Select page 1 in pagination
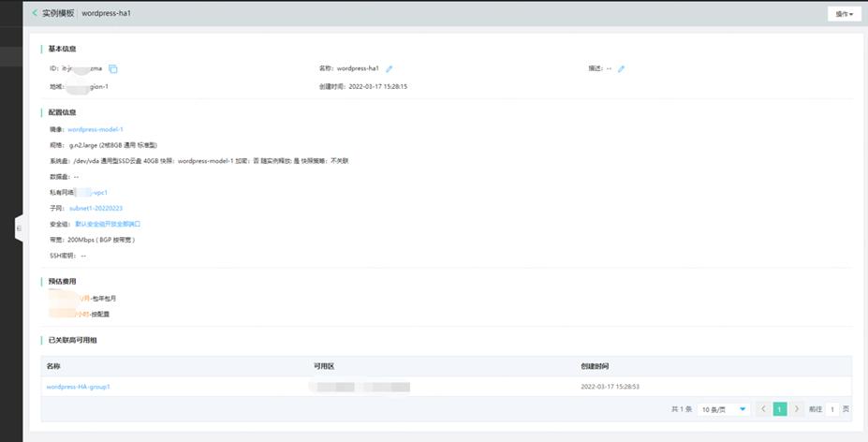The height and width of the screenshot is (442, 868). pos(779,409)
